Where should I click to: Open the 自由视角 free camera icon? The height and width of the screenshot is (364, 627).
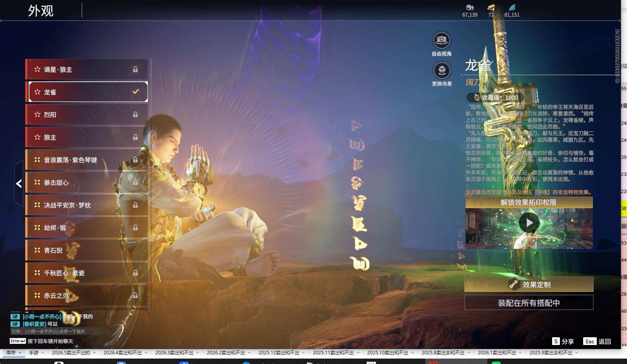[442, 40]
